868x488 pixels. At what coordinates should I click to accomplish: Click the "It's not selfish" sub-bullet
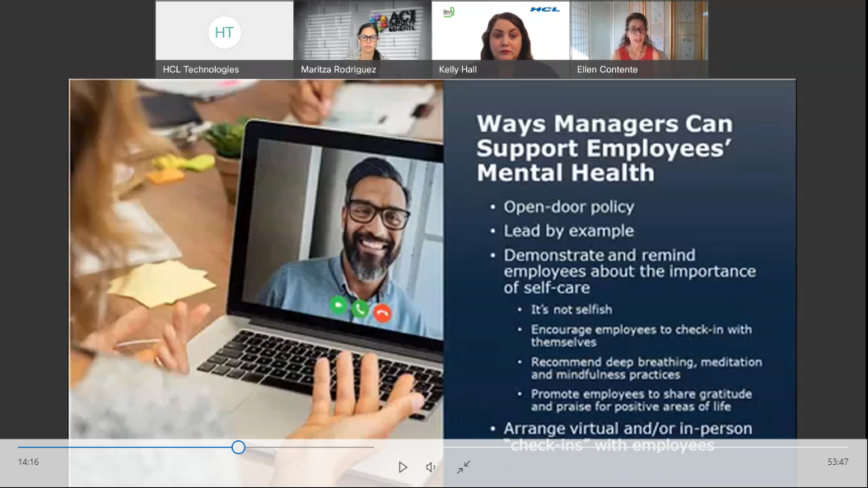coord(572,309)
